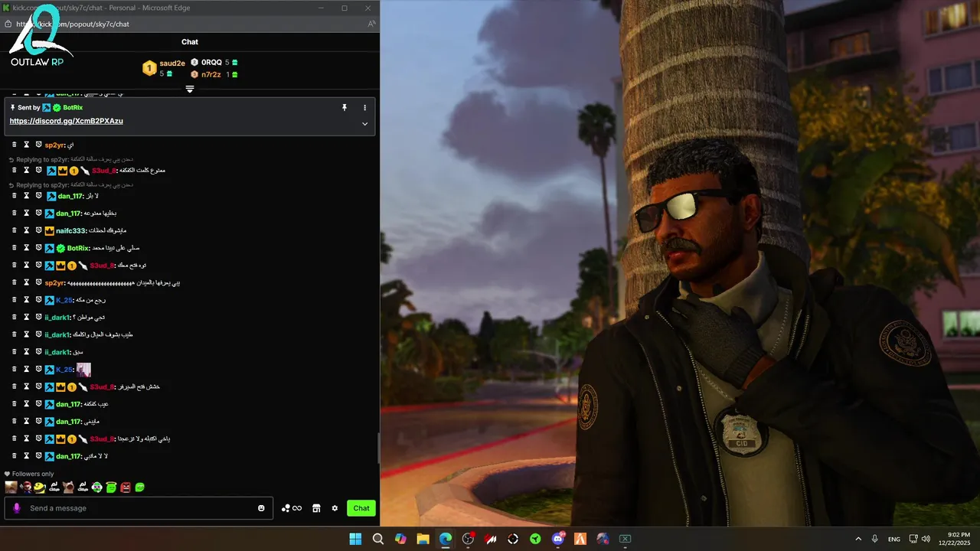Image resolution: width=980 pixels, height=551 pixels.
Task: Insert the Mario emote
Action: 25,487
